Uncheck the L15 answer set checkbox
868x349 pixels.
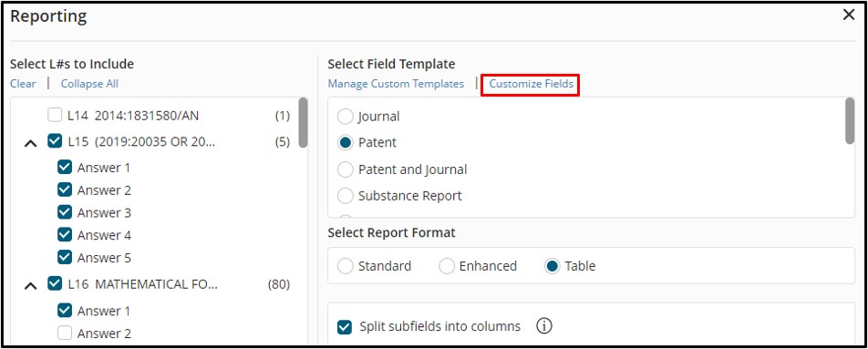pyautogui.click(x=55, y=141)
